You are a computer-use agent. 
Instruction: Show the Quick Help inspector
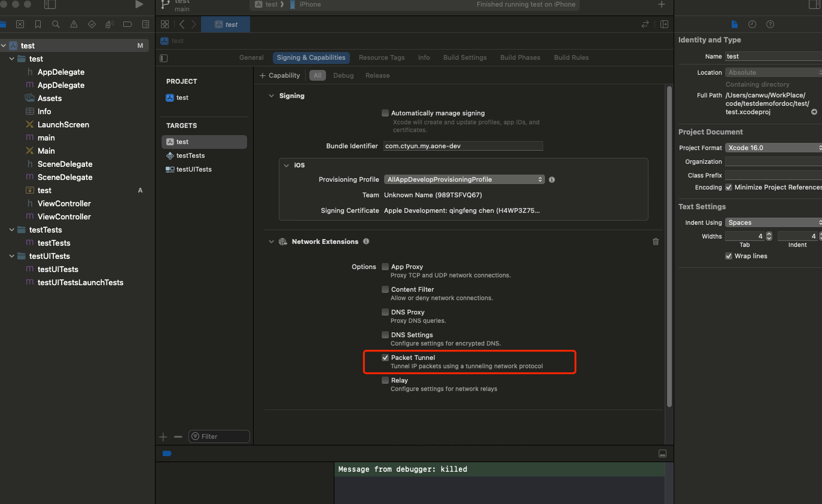(x=770, y=25)
